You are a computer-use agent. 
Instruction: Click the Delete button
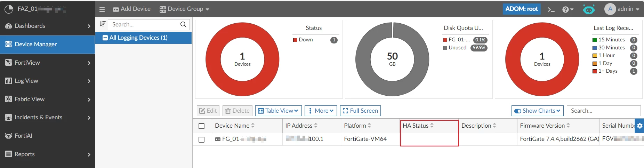pos(238,111)
